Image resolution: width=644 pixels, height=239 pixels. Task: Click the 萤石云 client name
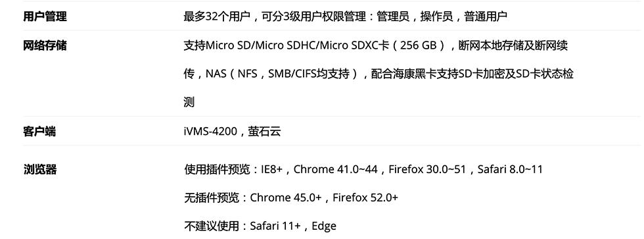coord(264,132)
